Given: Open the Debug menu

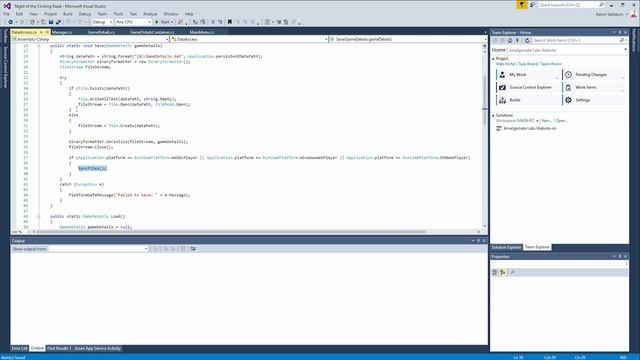Looking at the screenshot, I should point(85,14).
